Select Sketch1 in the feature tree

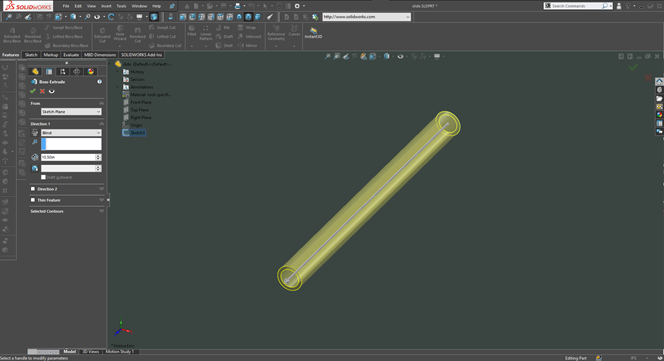tap(134, 133)
